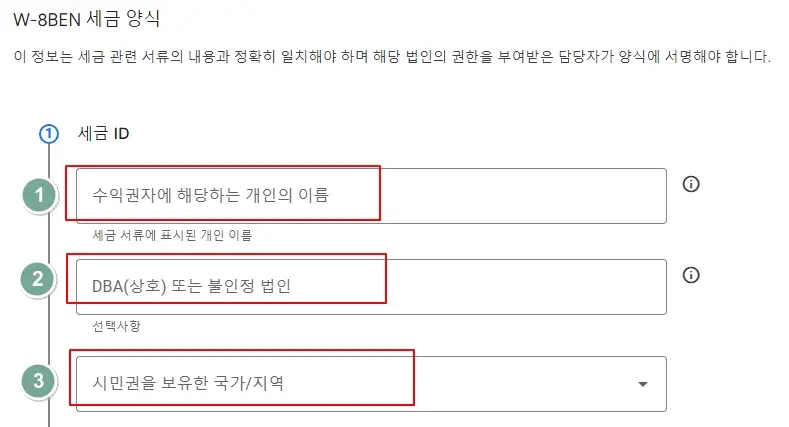Click the red box around the DBA field
The height and width of the screenshot is (427, 789).
[226, 279]
